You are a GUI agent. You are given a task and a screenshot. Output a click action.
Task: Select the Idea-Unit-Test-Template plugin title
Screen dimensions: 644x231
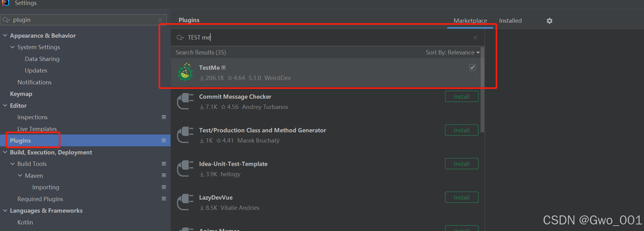[x=233, y=164]
